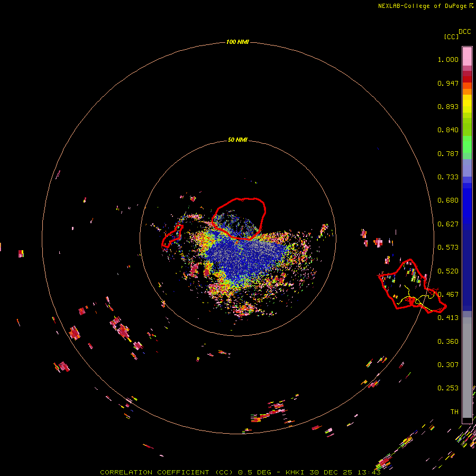The image size is (476, 476).
Task: Click the 0.573 scale value
Action: coord(448,248)
